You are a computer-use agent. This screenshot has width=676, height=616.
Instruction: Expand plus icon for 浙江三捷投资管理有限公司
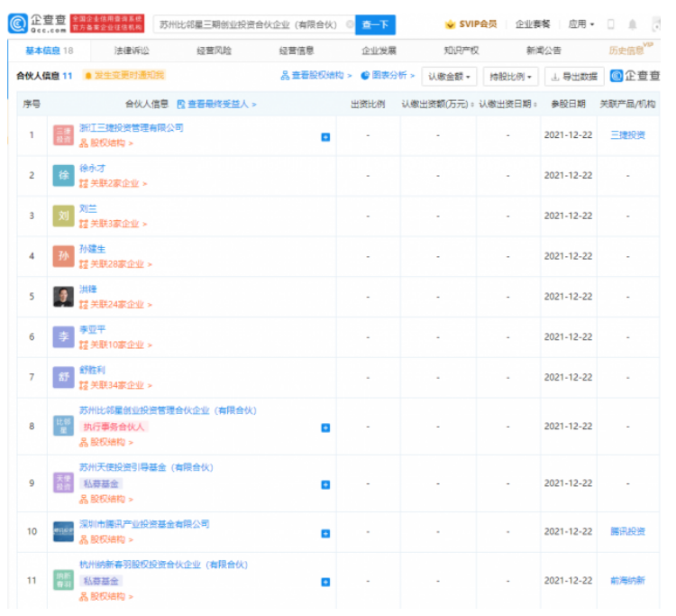point(325,137)
